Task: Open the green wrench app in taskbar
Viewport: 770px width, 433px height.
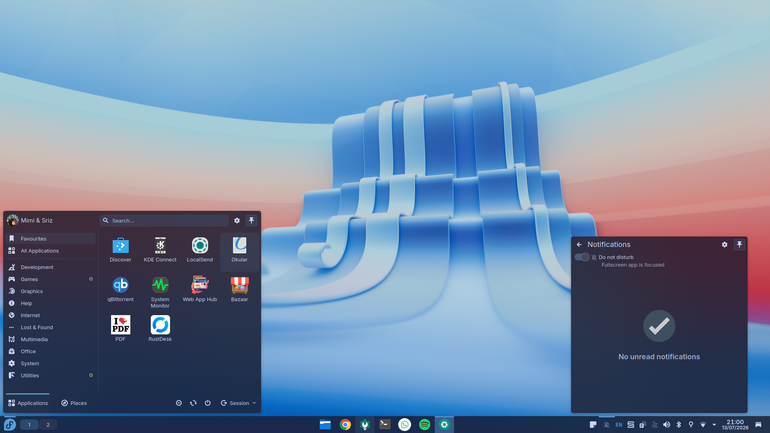Action: [x=365, y=425]
